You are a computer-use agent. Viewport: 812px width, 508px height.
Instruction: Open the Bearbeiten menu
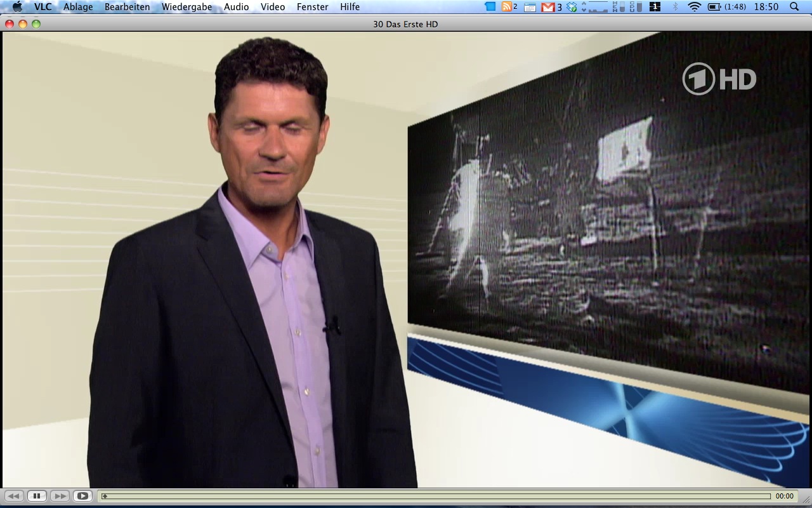click(128, 7)
